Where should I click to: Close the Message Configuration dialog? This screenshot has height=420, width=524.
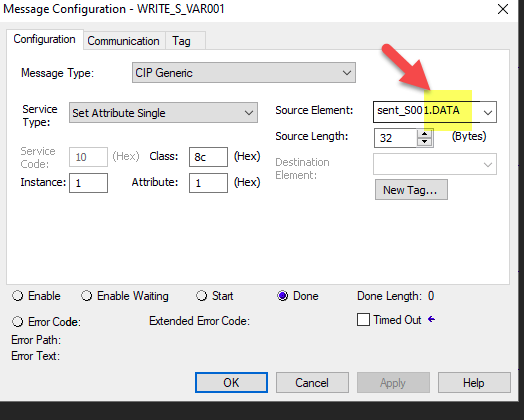pos(503,9)
